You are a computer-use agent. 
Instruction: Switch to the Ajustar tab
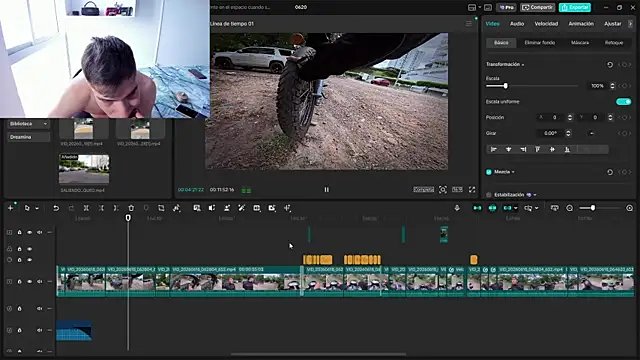[x=613, y=24]
